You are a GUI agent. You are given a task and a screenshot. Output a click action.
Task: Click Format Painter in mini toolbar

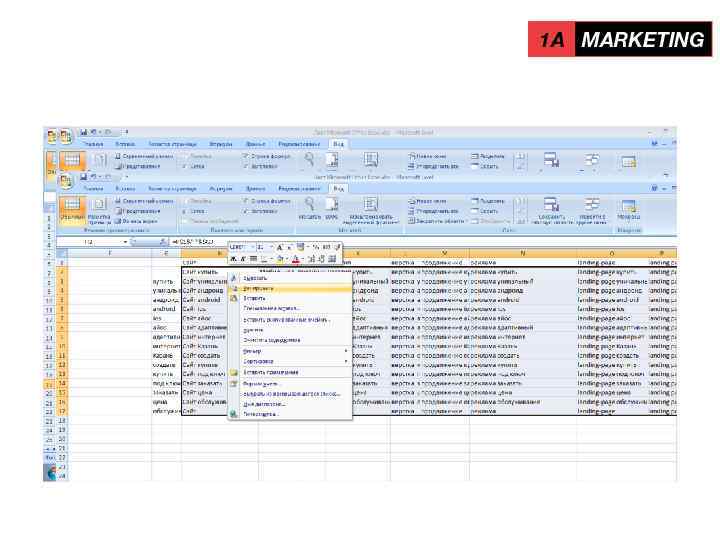pyautogui.click(x=337, y=248)
